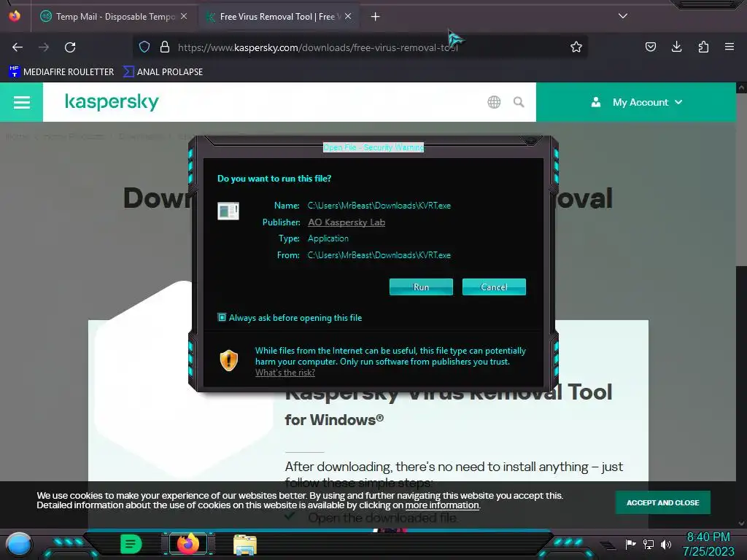Expand the list all tabs dropdown
Image resolution: width=747 pixels, height=560 pixels.
tap(623, 16)
